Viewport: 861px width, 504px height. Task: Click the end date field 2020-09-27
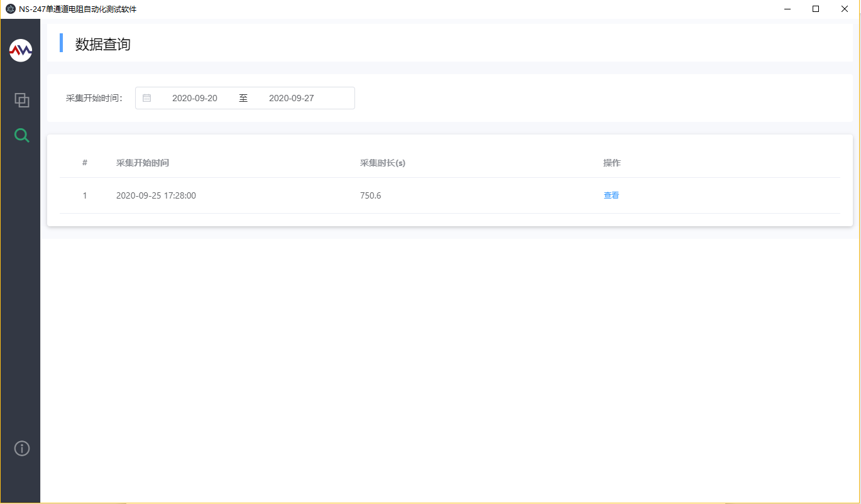[291, 98]
